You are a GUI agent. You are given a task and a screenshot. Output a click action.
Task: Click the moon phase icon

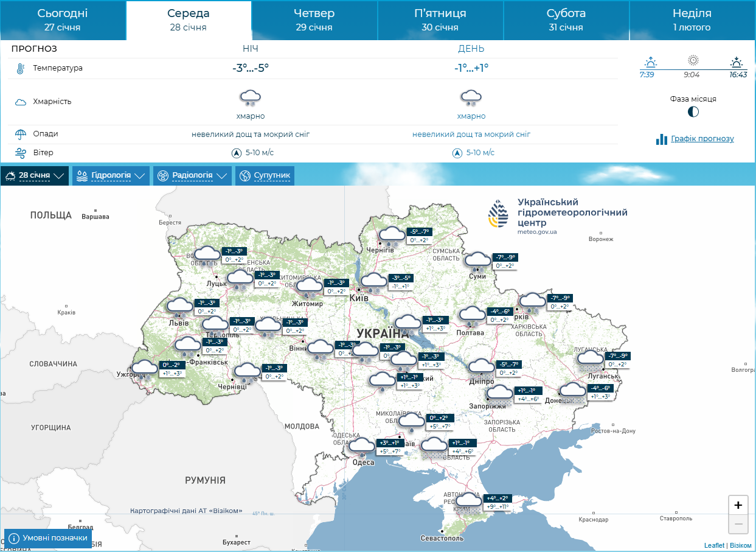[x=693, y=112]
